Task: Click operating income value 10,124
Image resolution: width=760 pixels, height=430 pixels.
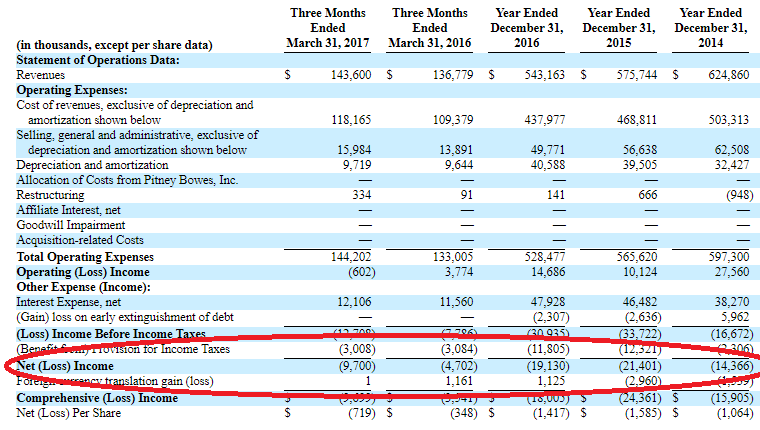Action: click(x=640, y=272)
